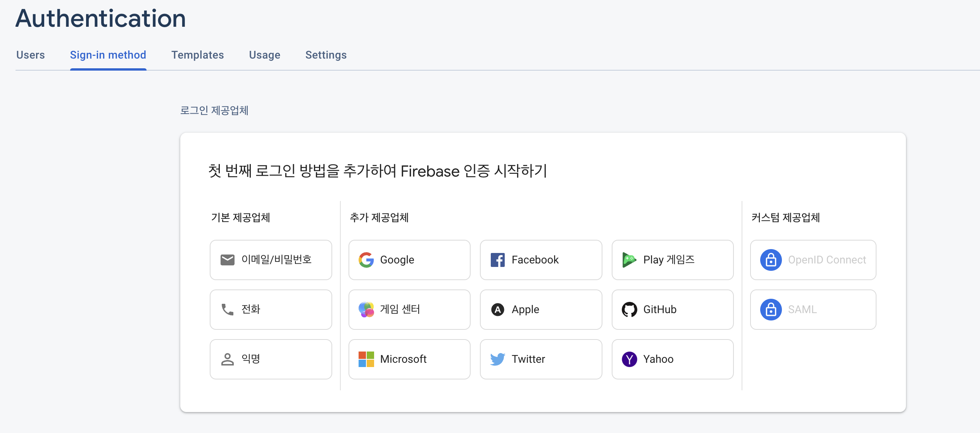The image size is (980, 433).
Task: Select the 익명 anonymous provider button
Action: coord(271,359)
